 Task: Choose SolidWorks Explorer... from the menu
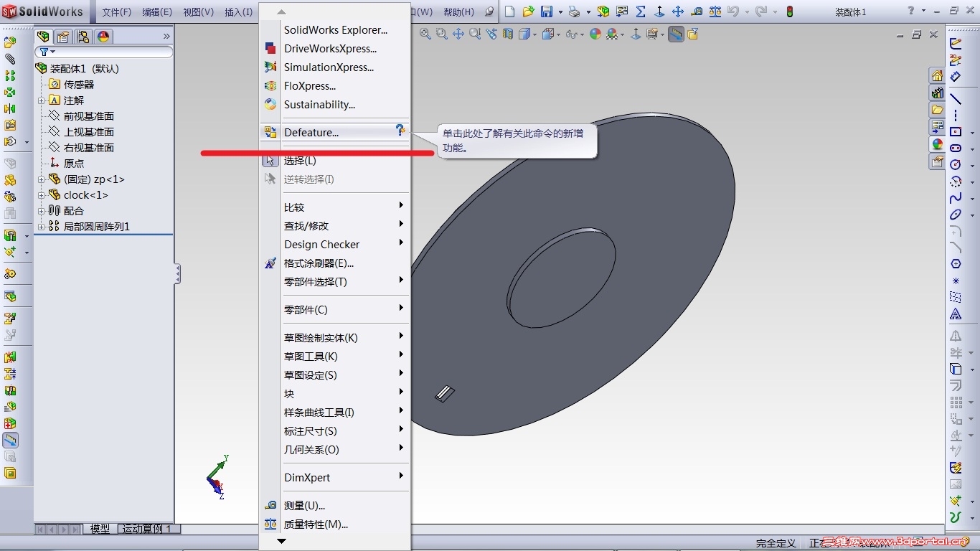335,30
